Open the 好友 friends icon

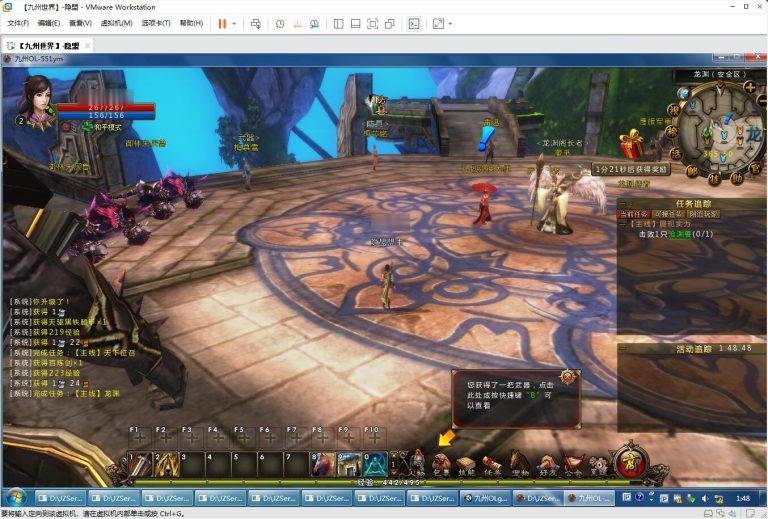547,465
